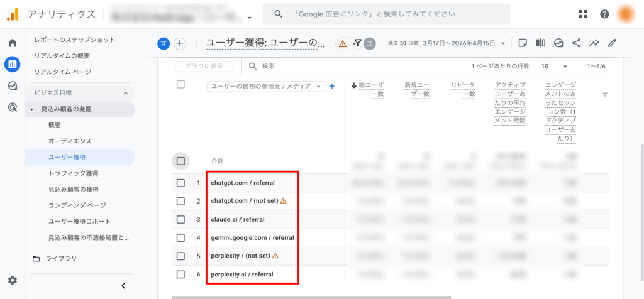This screenshot has width=644, height=299.
Task: Open the Help question mark icon
Action: pyautogui.click(x=604, y=14)
